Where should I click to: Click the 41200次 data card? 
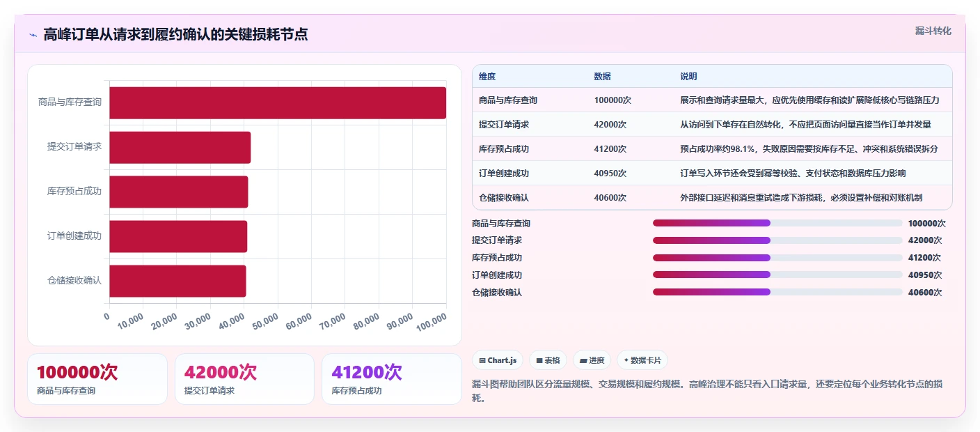(x=392, y=379)
